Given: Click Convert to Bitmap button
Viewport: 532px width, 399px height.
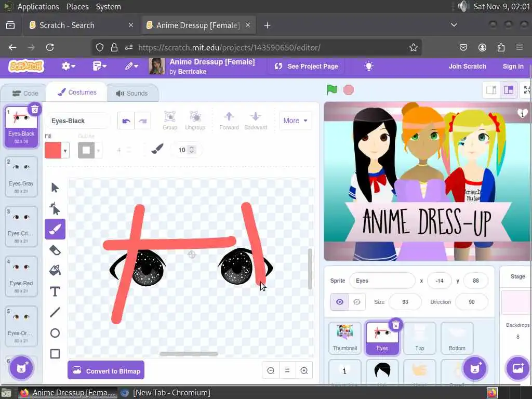Looking at the screenshot, I should click(x=106, y=370).
